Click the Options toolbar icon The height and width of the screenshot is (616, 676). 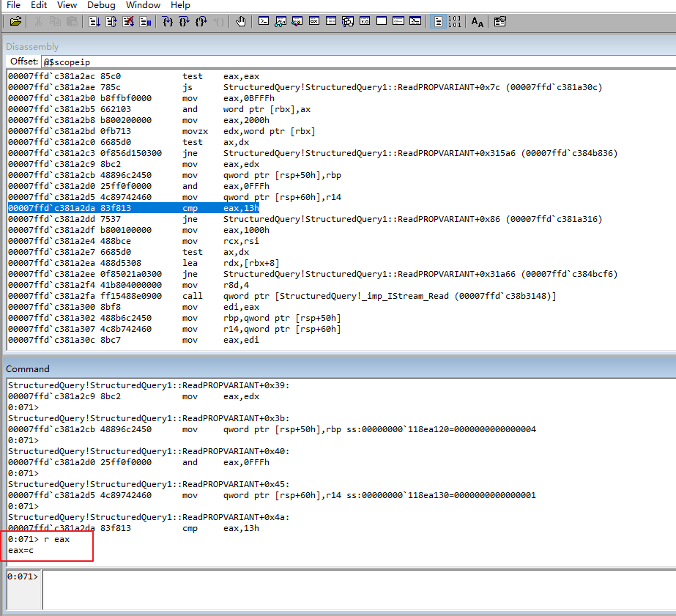[499, 21]
